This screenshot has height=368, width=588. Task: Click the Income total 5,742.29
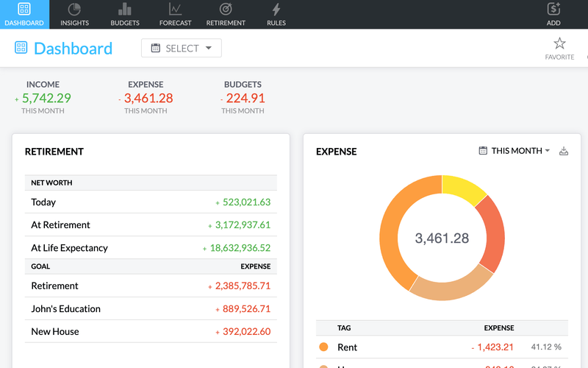46,98
